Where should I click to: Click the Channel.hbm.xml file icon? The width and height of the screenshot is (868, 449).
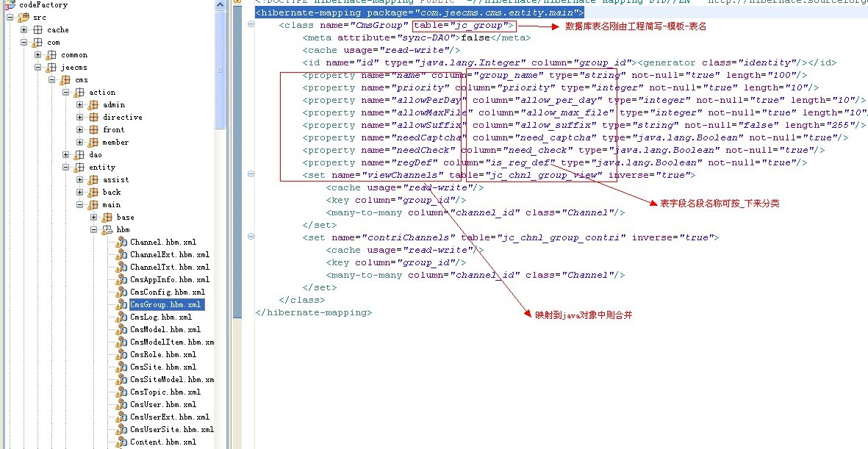(121, 242)
